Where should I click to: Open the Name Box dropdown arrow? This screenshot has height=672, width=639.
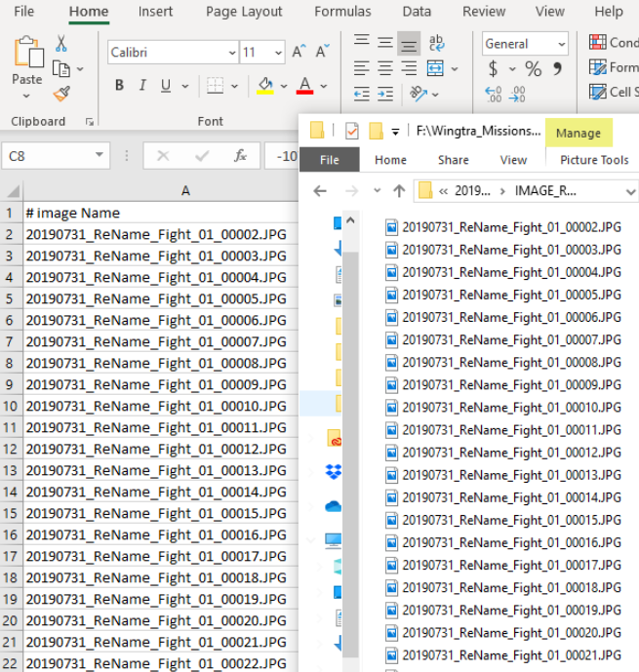pos(100,156)
